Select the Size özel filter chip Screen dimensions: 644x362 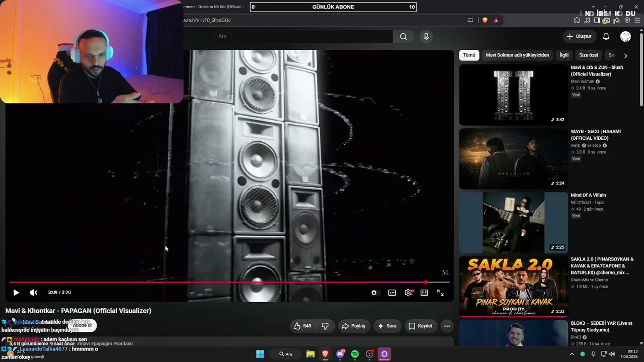tap(589, 55)
